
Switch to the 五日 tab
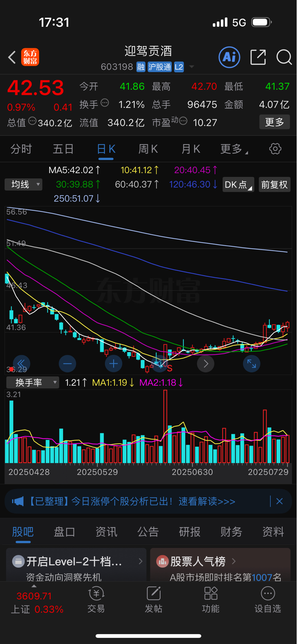click(63, 149)
